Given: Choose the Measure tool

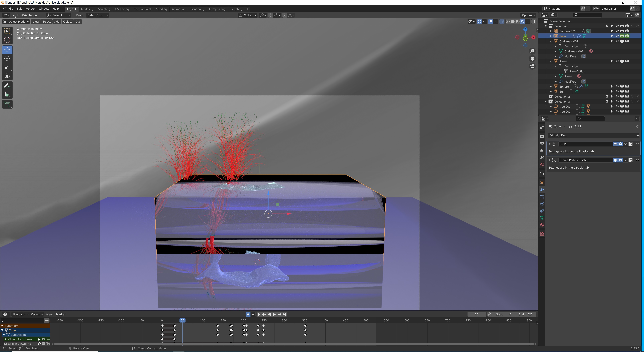Looking at the screenshot, I should click(7, 95).
